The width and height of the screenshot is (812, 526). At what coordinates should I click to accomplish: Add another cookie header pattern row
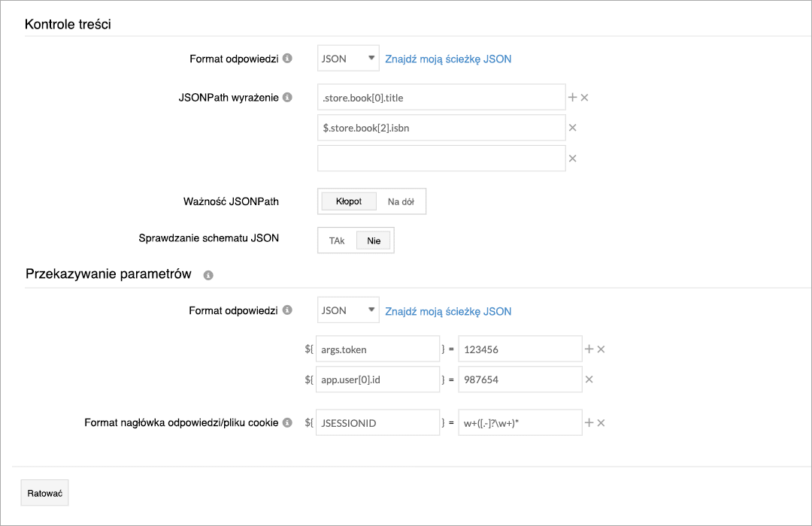coord(591,422)
